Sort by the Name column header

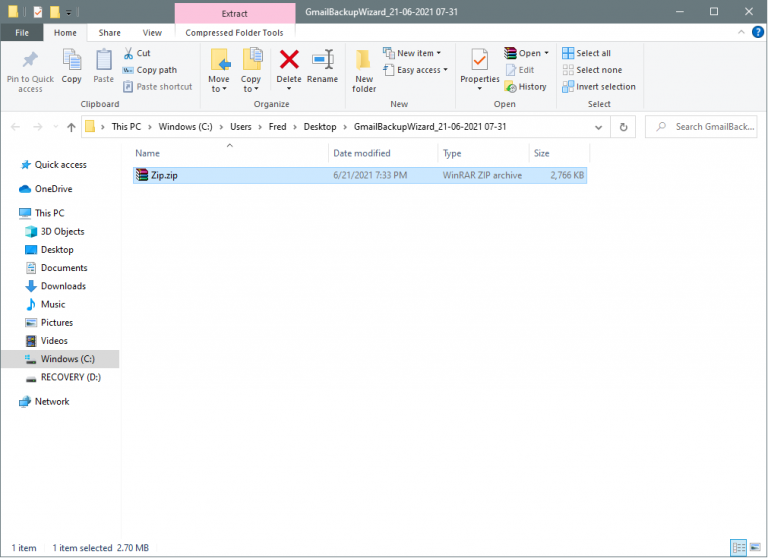click(x=230, y=153)
